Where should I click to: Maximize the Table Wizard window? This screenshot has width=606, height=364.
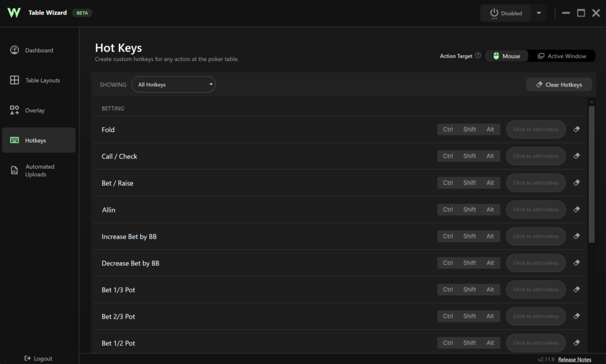pyautogui.click(x=581, y=13)
